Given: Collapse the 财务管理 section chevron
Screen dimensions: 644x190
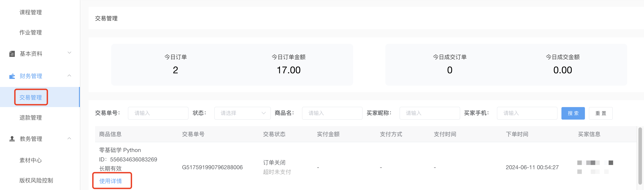Looking at the screenshot, I should pos(70,76).
